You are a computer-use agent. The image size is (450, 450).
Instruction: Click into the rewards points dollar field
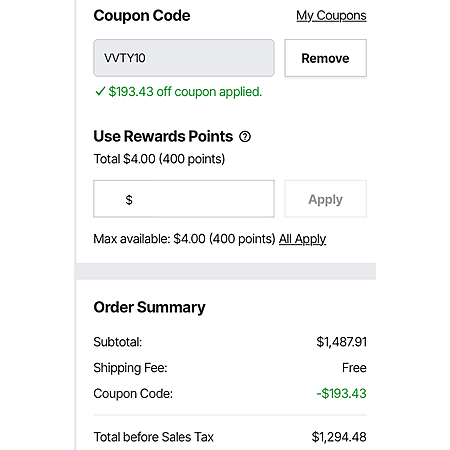tap(184, 199)
